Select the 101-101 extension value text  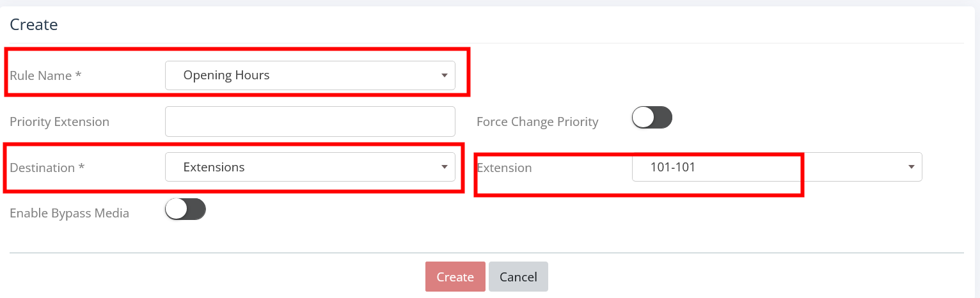pos(672,168)
